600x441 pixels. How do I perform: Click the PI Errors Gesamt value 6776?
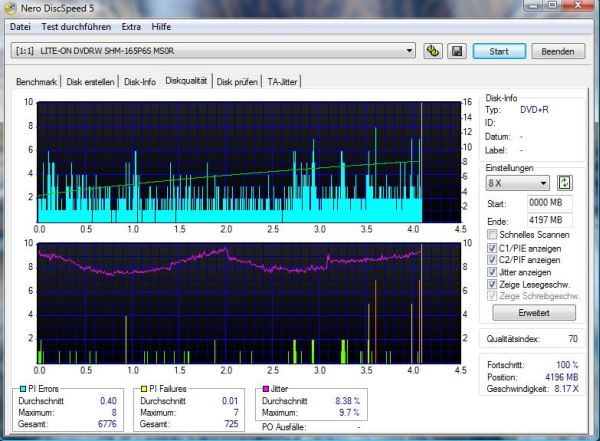coord(107,424)
